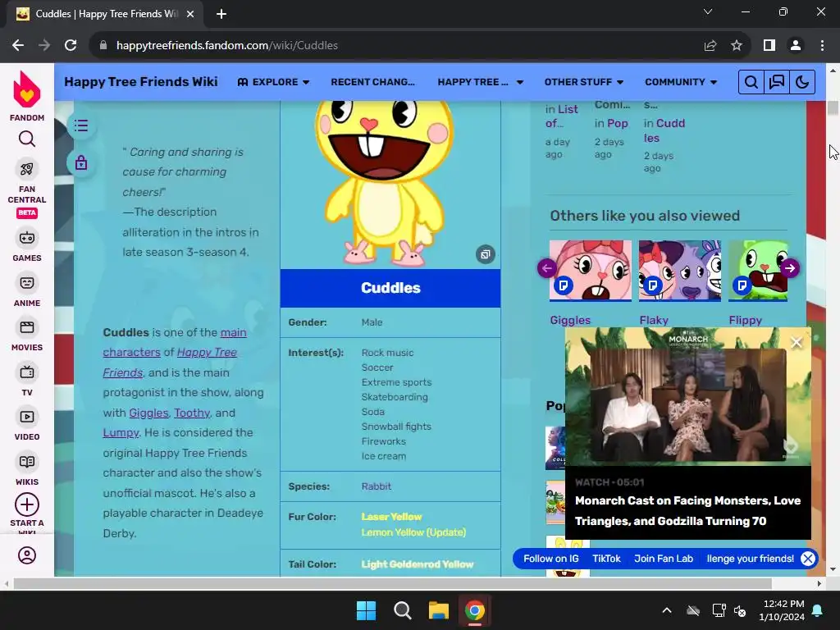Go back to the previous page
The width and height of the screenshot is (840, 630).
[x=18, y=46]
